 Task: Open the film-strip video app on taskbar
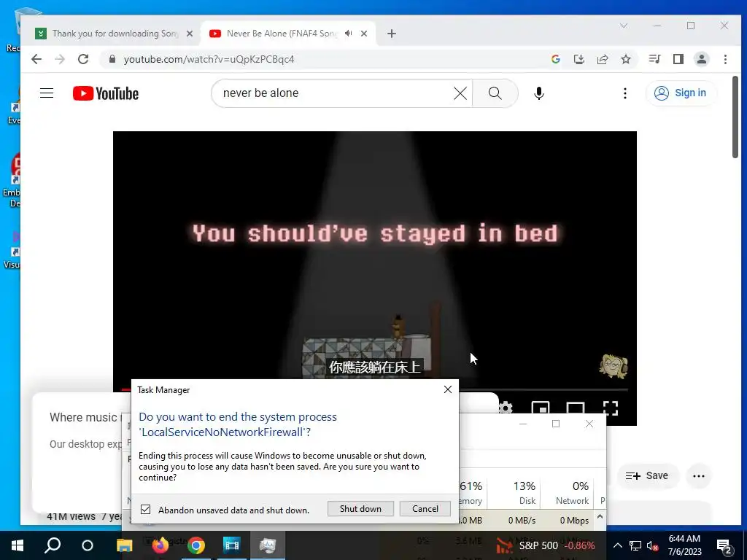[x=231, y=545]
